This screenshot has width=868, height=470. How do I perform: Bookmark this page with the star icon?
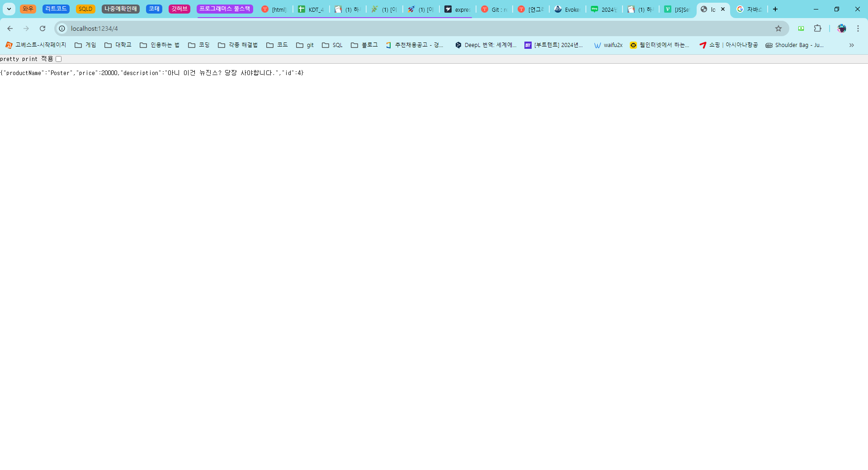778,28
